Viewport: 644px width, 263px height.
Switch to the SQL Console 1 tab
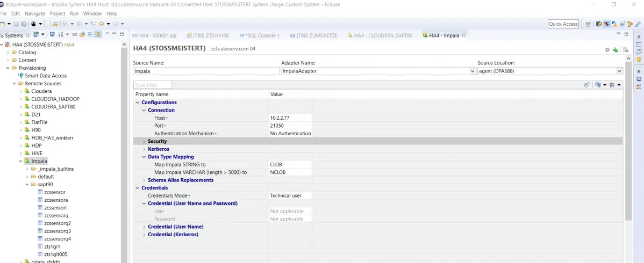click(x=260, y=35)
